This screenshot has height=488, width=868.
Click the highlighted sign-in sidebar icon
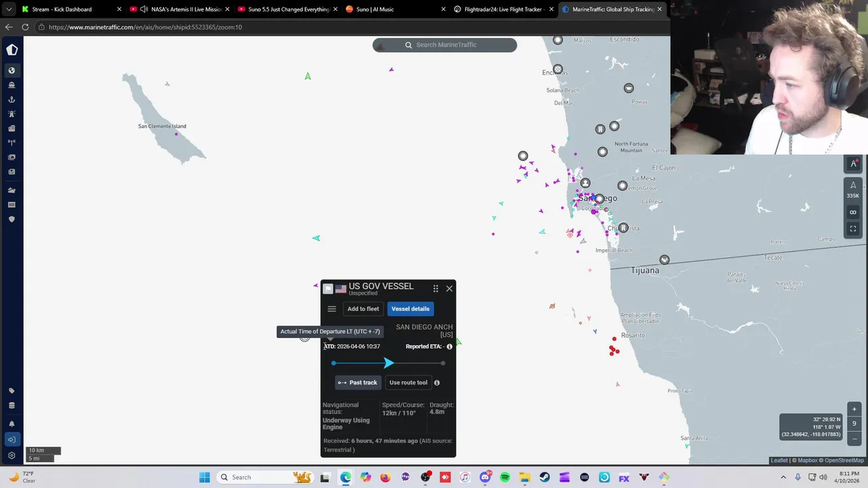click(x=12, y=440)
